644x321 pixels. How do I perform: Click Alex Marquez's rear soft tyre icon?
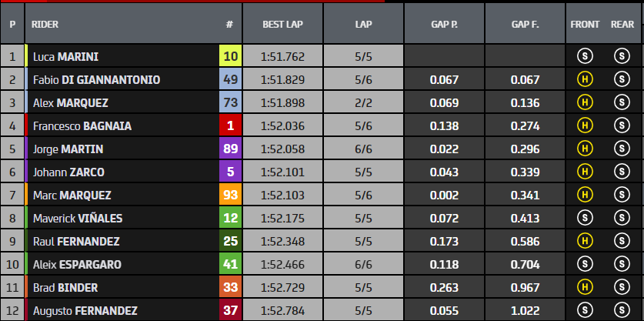[622, 102]
